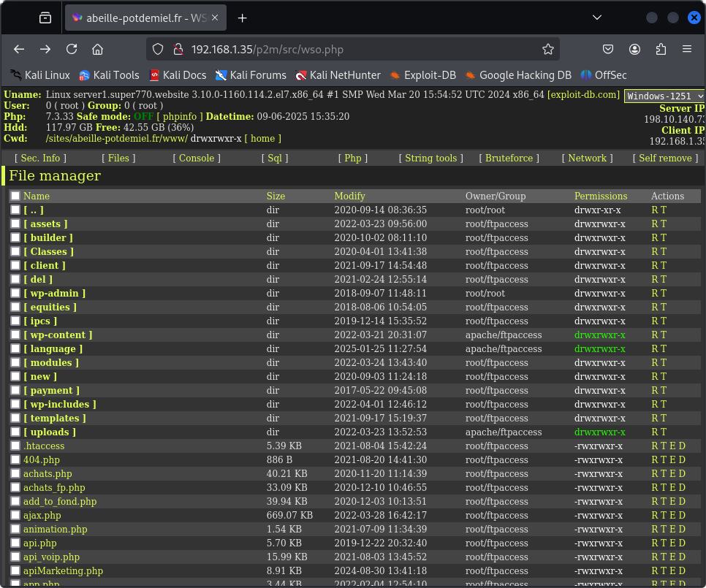
Task: Check the box next to assets folder
Action: tap(15, 224)
